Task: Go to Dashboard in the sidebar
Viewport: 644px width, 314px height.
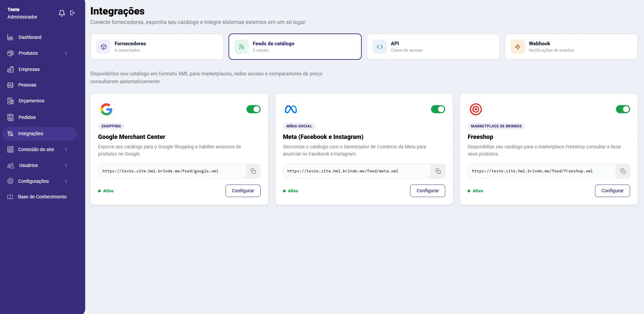Action: pos(40,37)
